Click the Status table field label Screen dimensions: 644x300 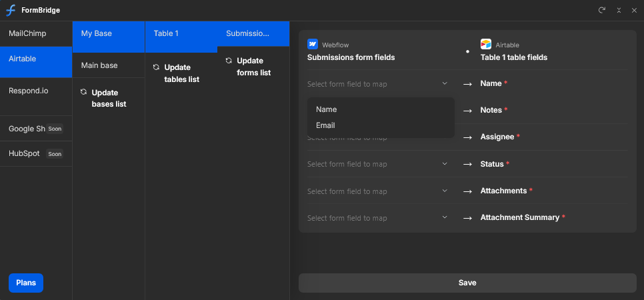[492, 164]
